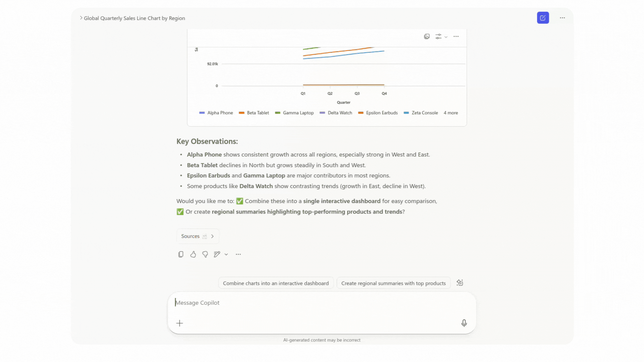This screenshot has height=362, width=644.
Task: Click Combine charts into an interactive dashboard
Action: coord(276,283)
